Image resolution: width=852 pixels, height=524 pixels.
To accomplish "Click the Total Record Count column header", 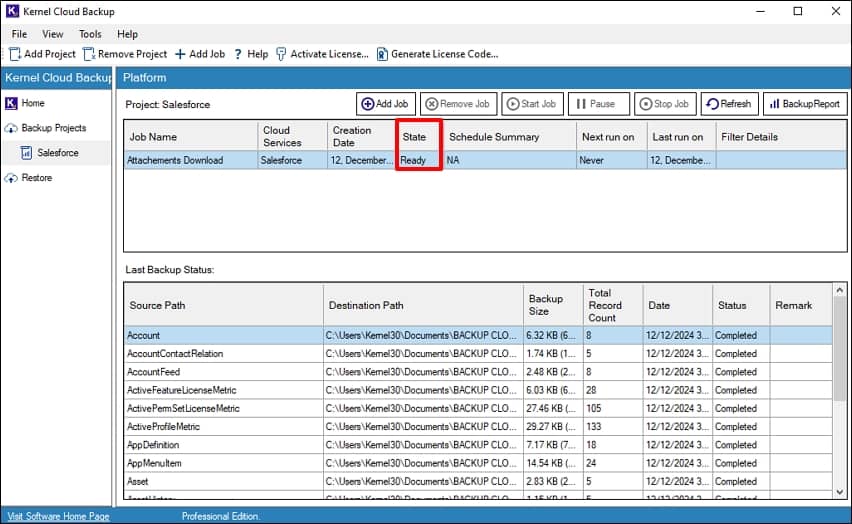I will 613,305.
